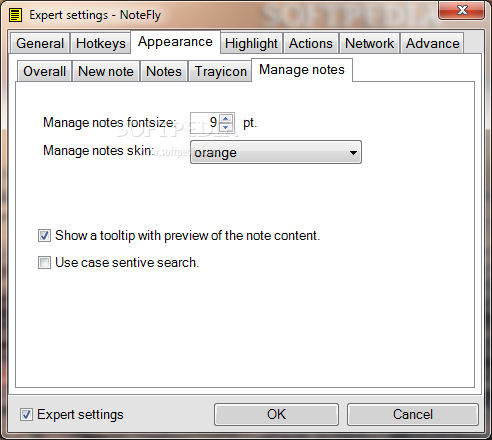
Task: Click the Cancel button
Action: tap(413, 415)
